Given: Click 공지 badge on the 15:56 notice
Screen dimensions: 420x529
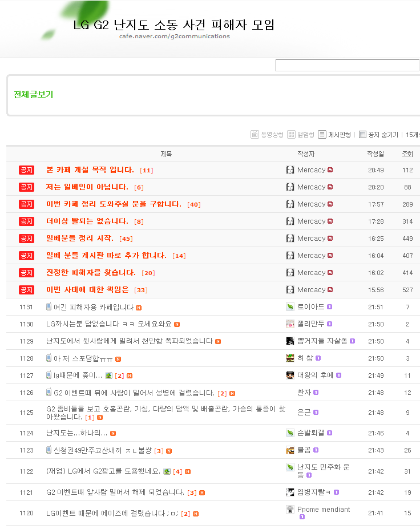Looking at the screenshot, I should tap(26, 290).
